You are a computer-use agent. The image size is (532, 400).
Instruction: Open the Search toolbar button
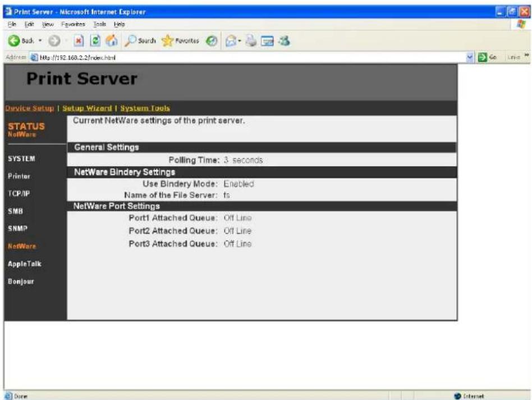(140, 41)
